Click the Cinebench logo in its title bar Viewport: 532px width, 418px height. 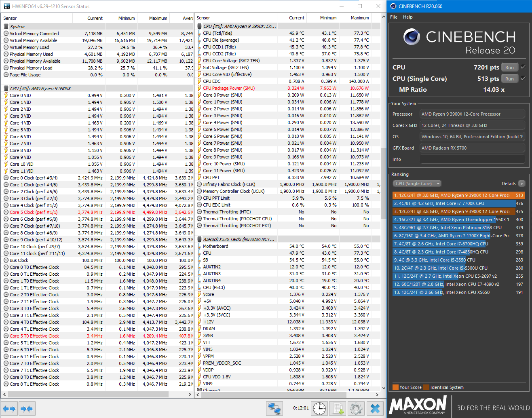tap(393, 6)
